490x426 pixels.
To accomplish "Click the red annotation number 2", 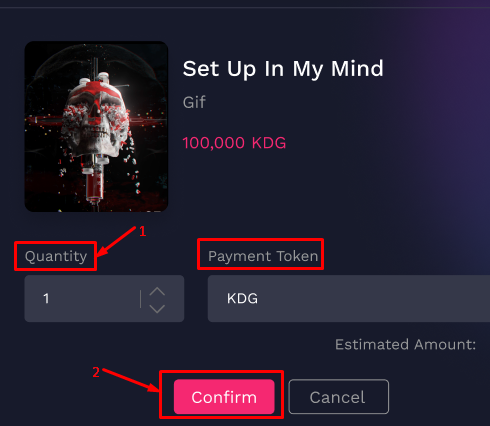I will 96,372.
